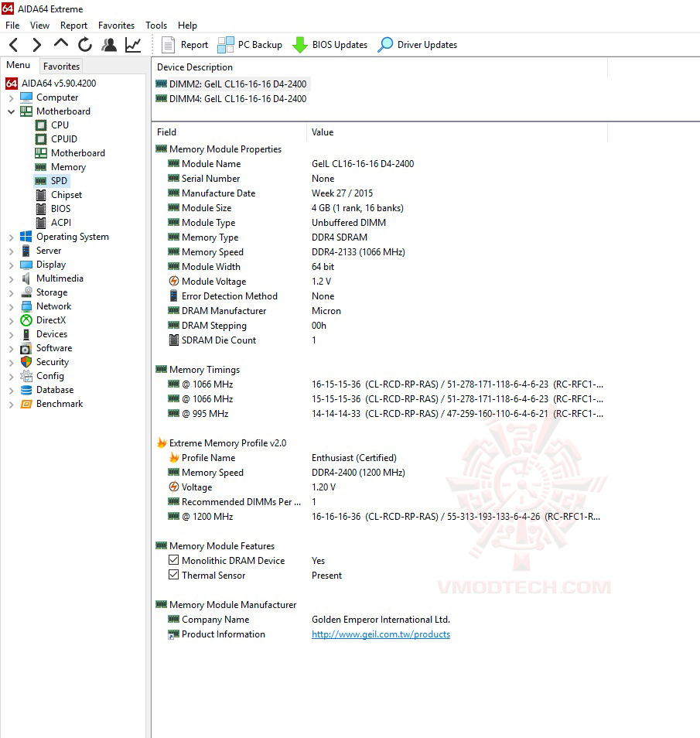Click the Forward navigation arrow

(x=36, y=45)
